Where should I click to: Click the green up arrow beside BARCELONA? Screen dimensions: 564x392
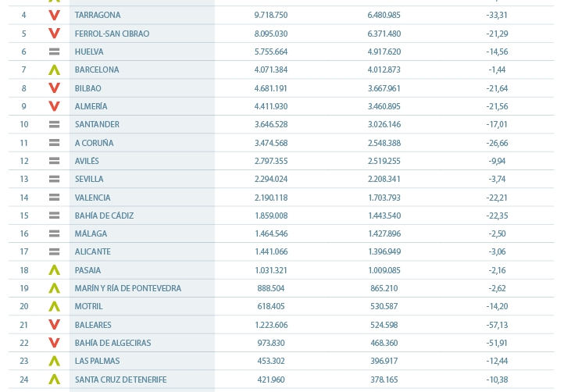pos(55,69)
